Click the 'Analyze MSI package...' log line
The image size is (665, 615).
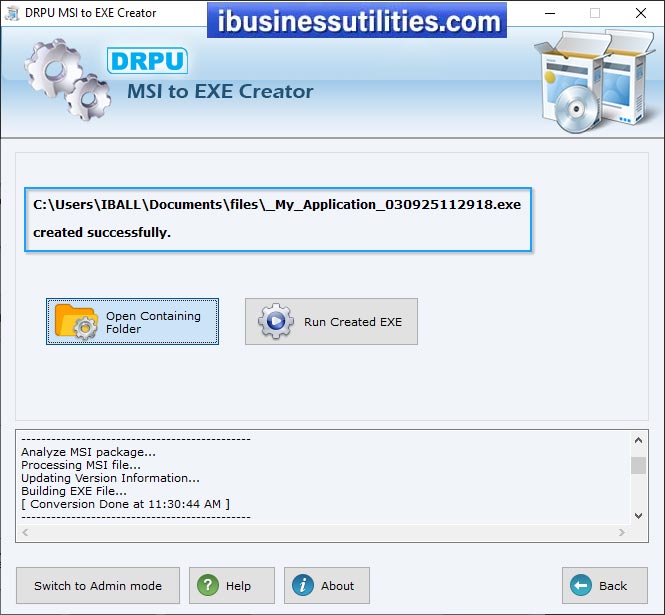point(89,452)
